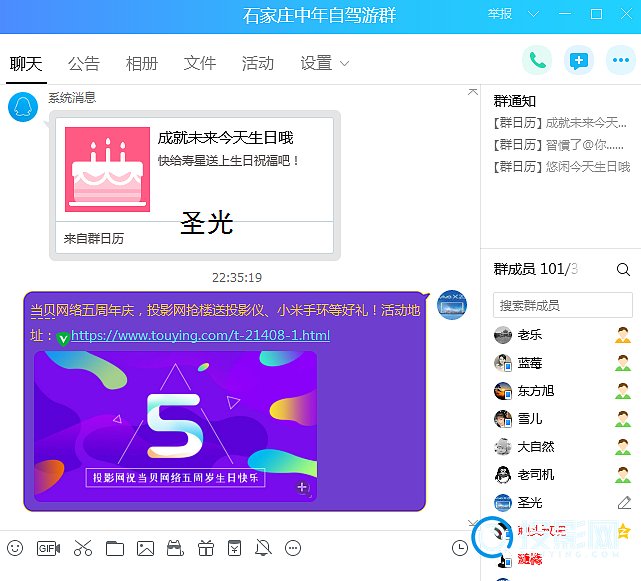641x581 pixels.
Task: Click the toolbar icon left of gift box
Action: (175, 548)
